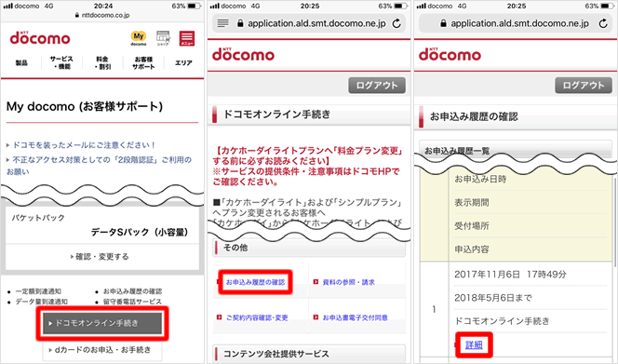Screen dimensions: 618x364
Task: Click 表示期間 header cell
Action: coord(471,203)
